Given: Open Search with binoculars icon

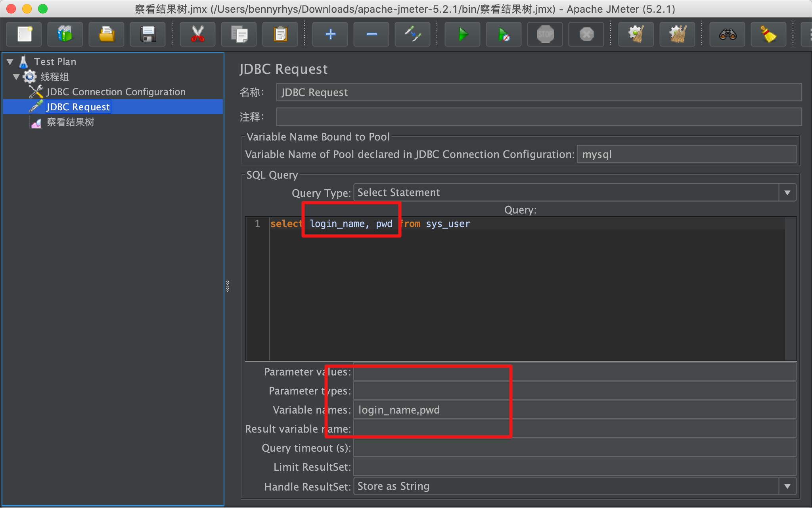Looking at the screenshot, I should pos(728,35).
